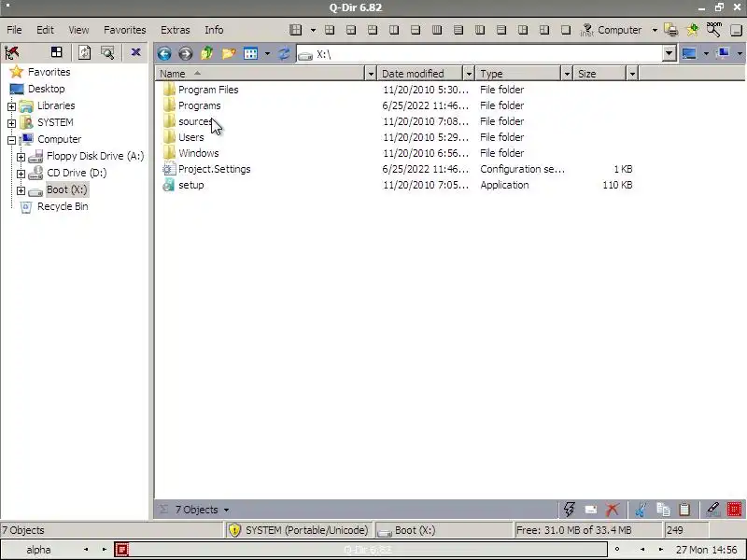Select Desktop in the tree
Viewport: 747px width, 560px height.
tap(46, 89)
